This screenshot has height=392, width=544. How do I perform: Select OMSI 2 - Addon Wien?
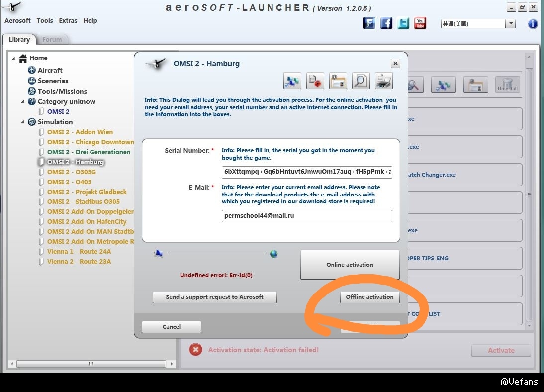80,132
